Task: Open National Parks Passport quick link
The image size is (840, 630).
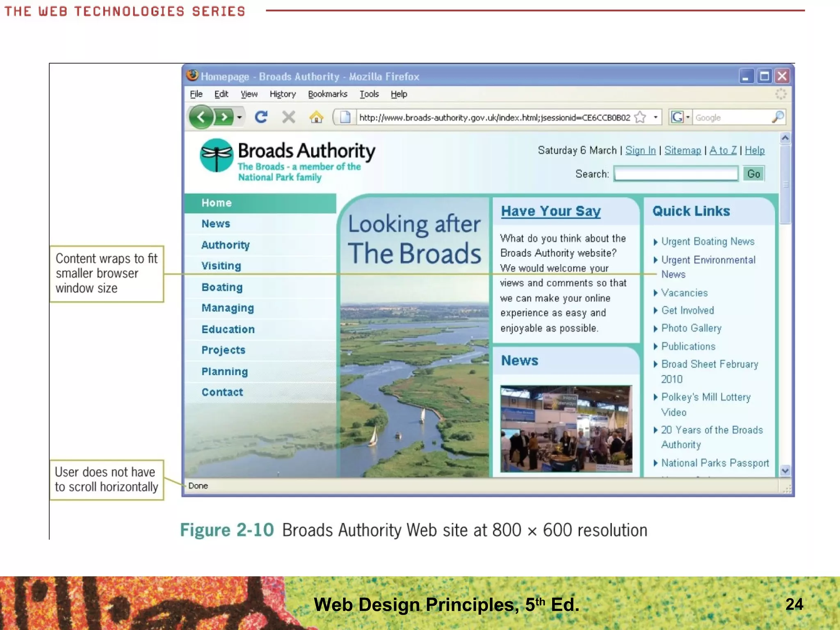Action: [715, 463]
